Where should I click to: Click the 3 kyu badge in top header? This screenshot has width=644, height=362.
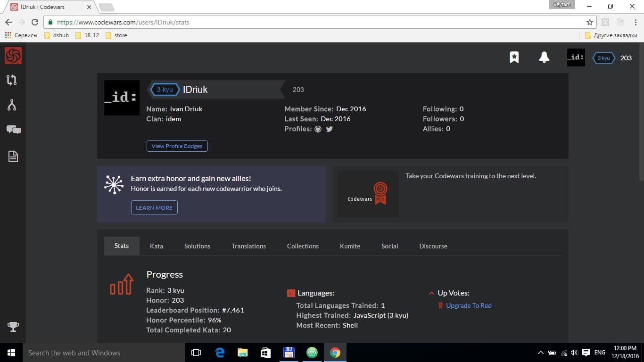pyautogui.click(x=603, y=58)
